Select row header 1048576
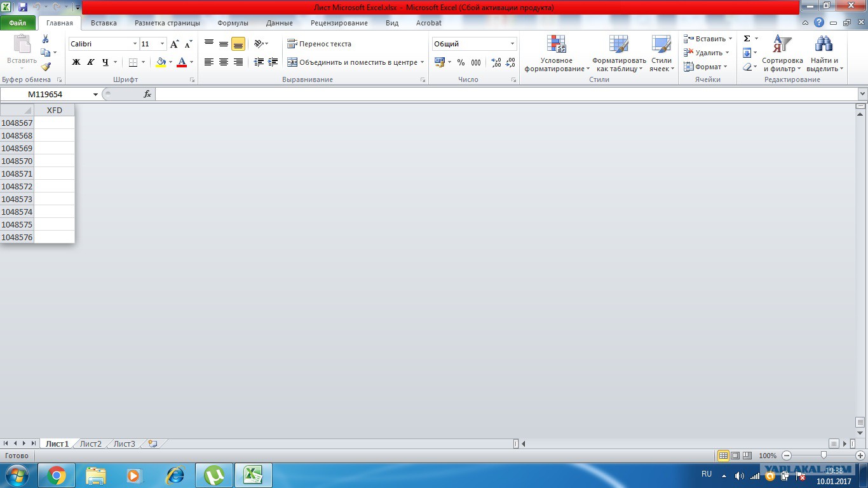The height and width of the screenshot is (488, 868). click(17, 237)
